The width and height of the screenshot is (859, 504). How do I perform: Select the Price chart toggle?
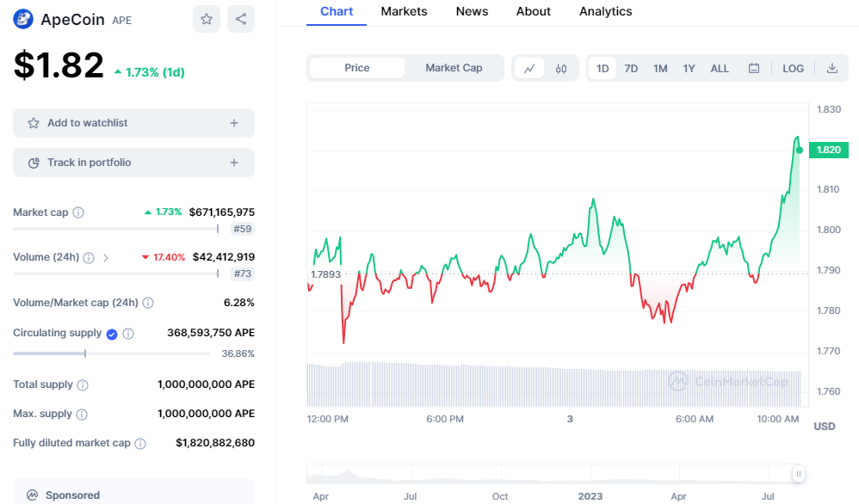[x=357, y=68]
